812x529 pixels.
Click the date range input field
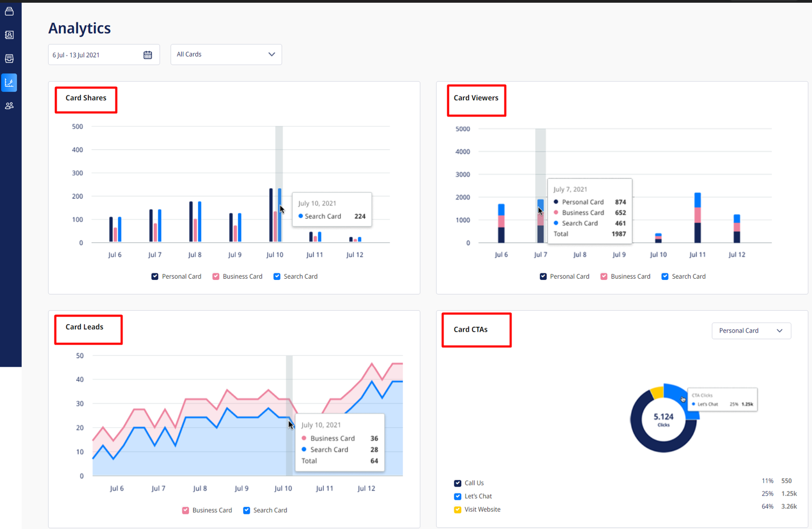point(94,55)
